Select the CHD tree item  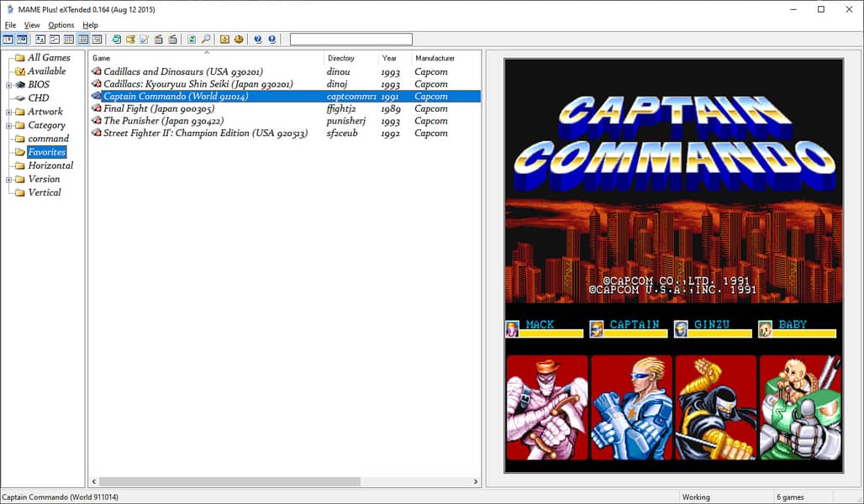[39, 98]
